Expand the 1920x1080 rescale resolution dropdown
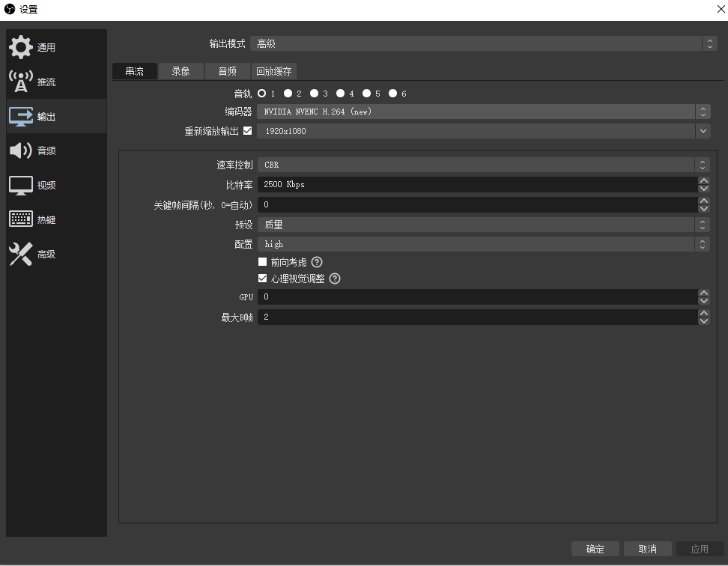Viewport: 728px width, 566px height. pyautogui.click(x=483, y=131)
